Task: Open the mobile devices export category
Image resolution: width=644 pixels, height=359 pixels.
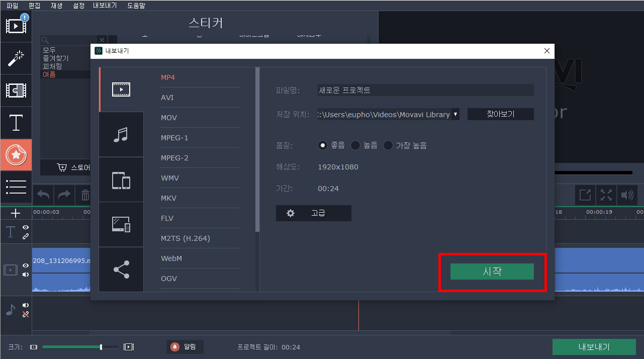Action: coord(121,179)
